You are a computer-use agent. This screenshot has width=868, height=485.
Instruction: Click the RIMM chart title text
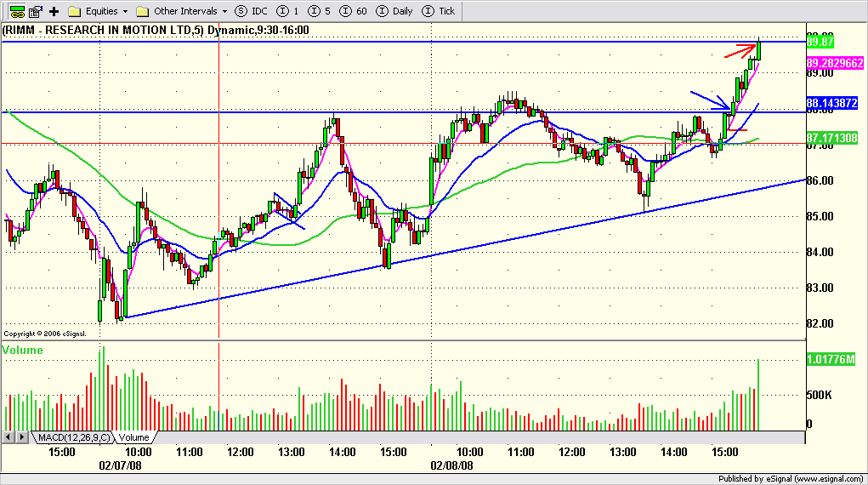[156, 30]
